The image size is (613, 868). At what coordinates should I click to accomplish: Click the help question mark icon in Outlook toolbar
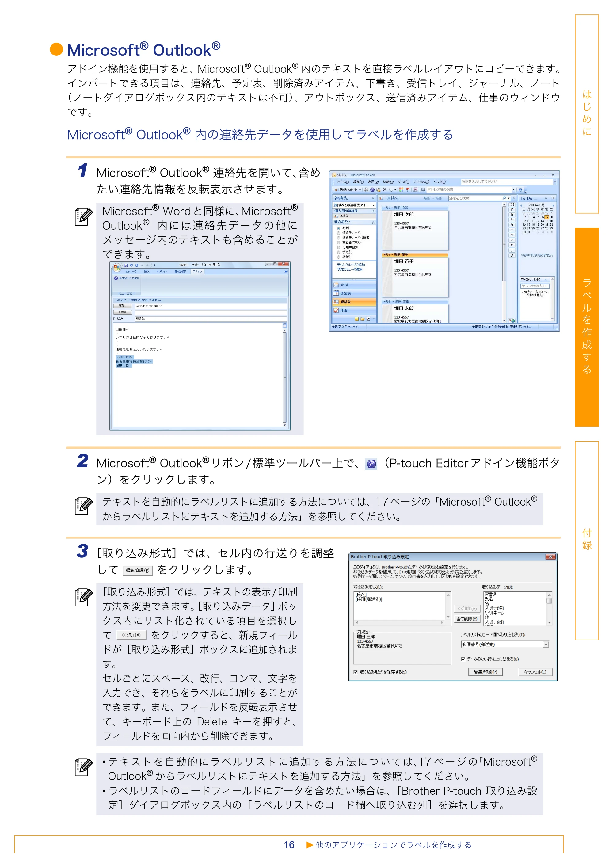pyautogui.click(x=520, y=189)
